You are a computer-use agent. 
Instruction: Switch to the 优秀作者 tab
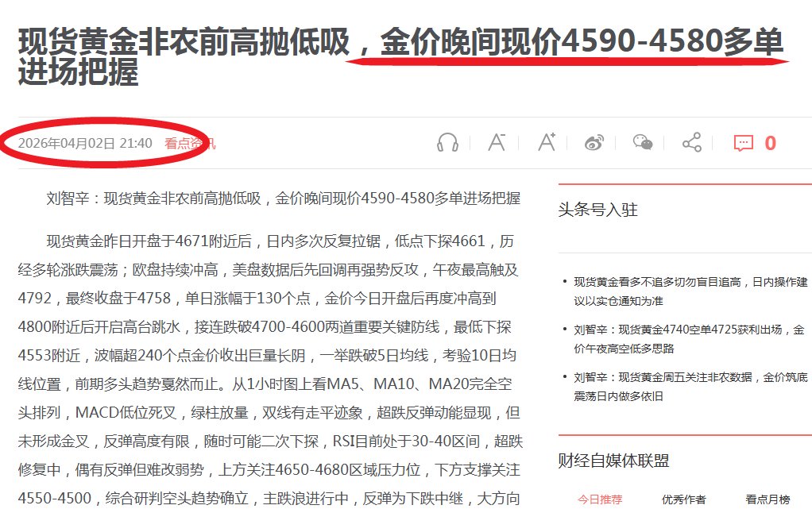(x=683, y=499)
